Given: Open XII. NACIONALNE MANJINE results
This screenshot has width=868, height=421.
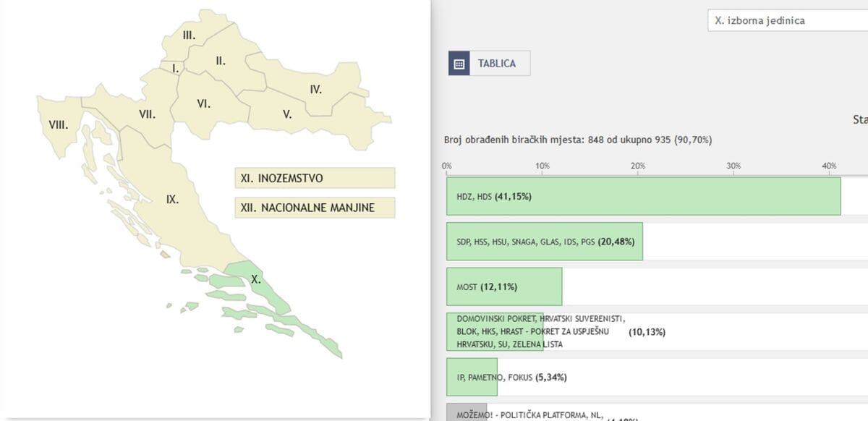Looking at the screenshot, I should click(314, 208).
